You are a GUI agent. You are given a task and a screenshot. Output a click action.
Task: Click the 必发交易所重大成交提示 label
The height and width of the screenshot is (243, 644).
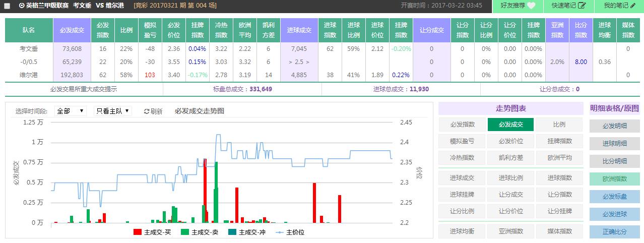[x=84, y=89]
